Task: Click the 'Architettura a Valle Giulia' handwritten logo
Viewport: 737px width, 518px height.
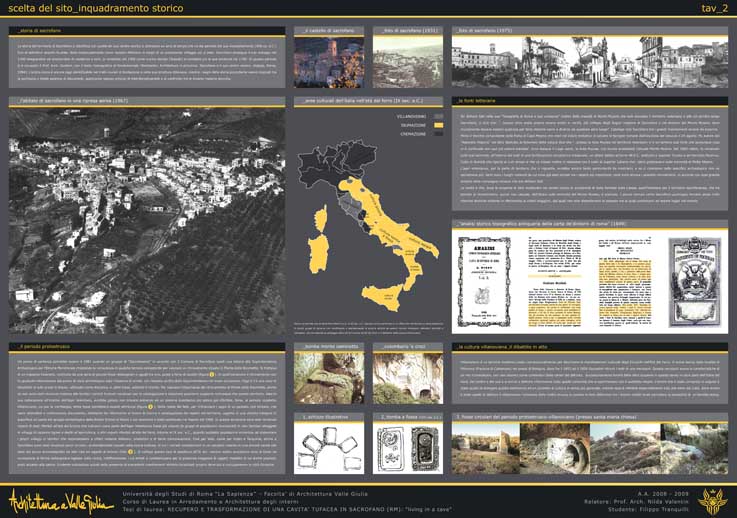Action: pos(61,502)
